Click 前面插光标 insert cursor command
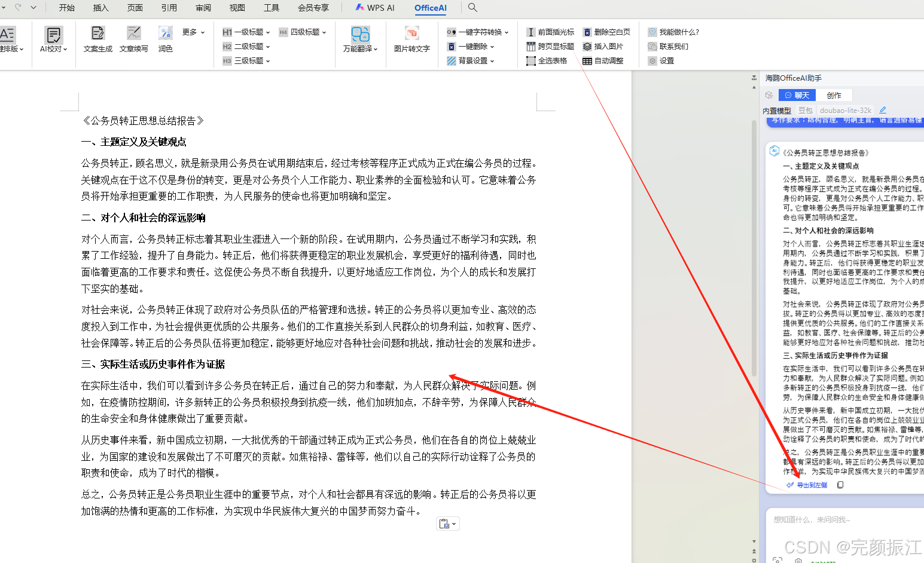The image size is (924, 563). [x=550, y=32]
